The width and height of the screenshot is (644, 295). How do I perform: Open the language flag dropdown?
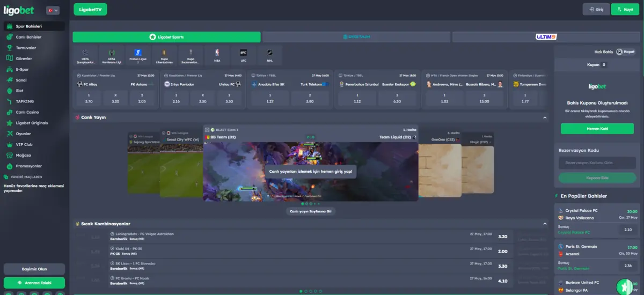[x=53, y=10]
